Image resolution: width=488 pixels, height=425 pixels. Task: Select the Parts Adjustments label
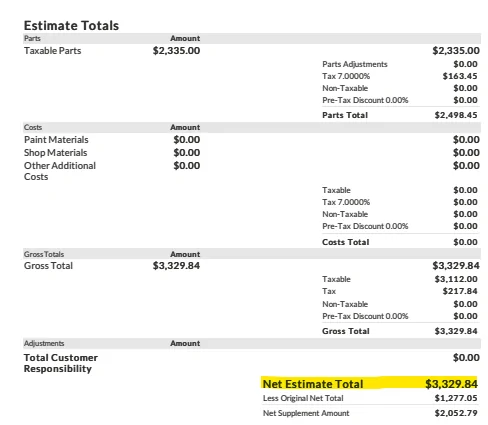coord(355,64)
